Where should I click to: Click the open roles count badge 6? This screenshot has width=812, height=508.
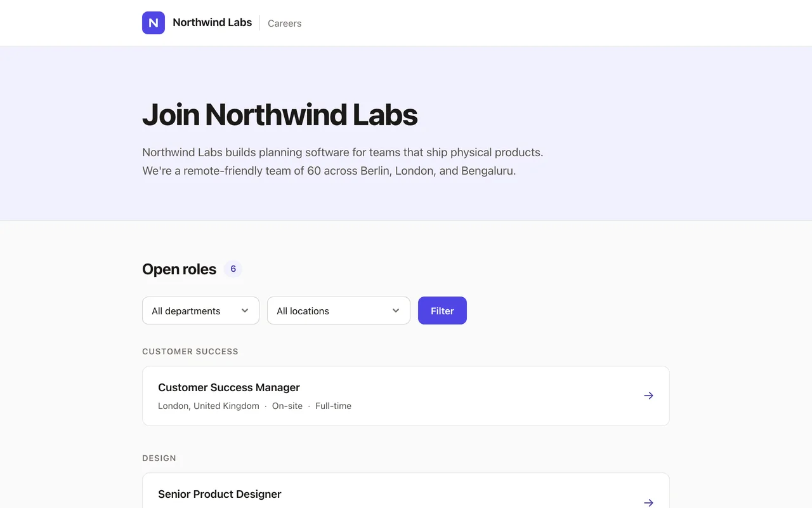(x=233, y=269)
